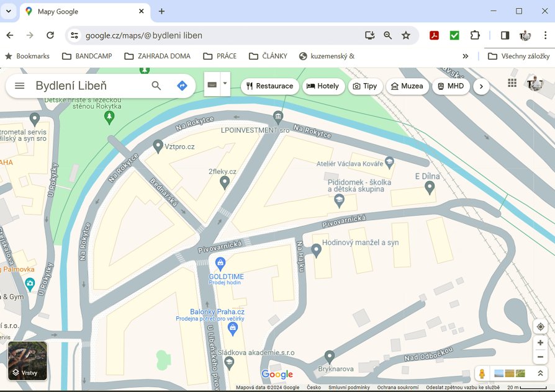
Task: Activate the Street View pegman
Action: pyautogui.click(x=482, y=373)
